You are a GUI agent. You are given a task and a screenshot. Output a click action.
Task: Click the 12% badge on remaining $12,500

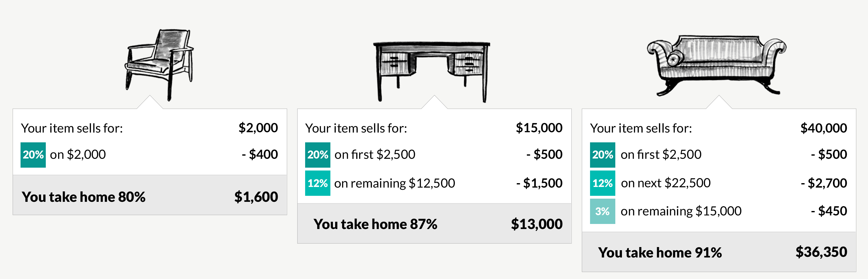(317, 183)
